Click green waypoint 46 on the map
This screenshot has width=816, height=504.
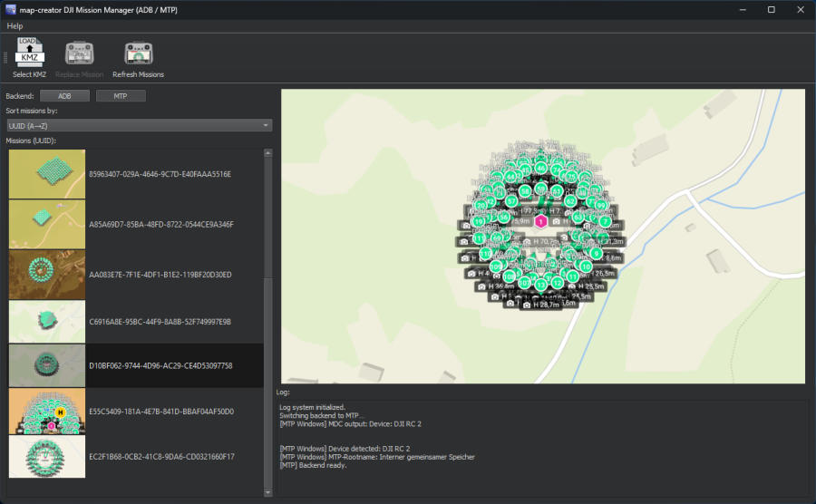(x=541, y=169)
